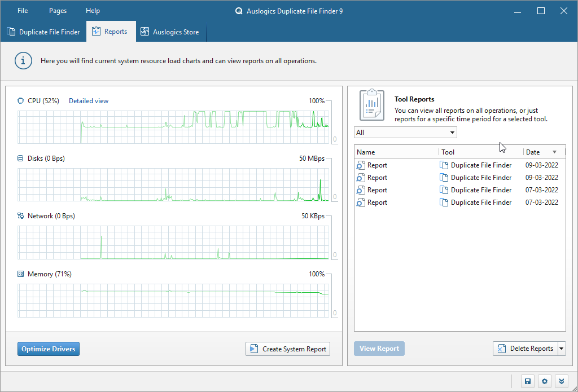
Task: Sort by the Name column header
Action: point(397,152)
